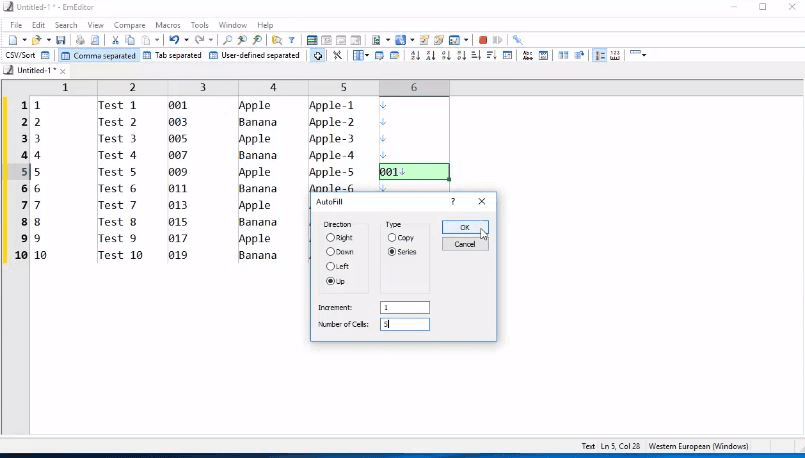Open the New file dropdown arrow
The height and width of the screenshot is (458, 805).
coord(24,40)
